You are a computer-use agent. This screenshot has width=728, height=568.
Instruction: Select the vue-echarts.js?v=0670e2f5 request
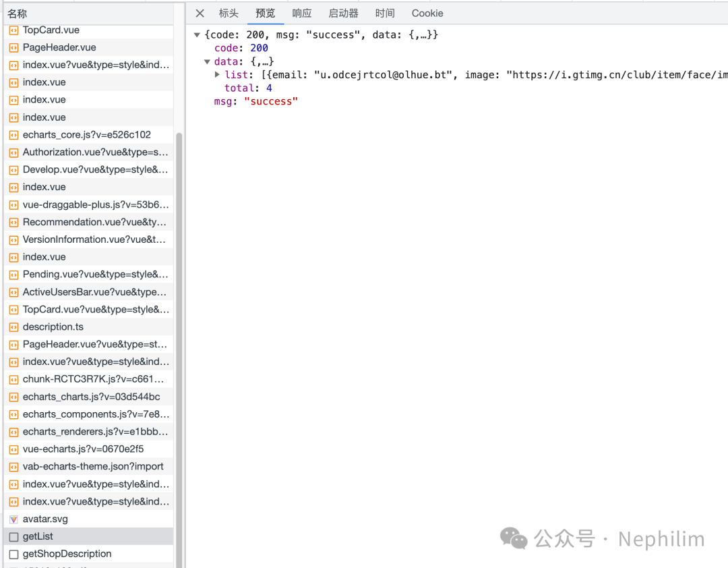88,449
